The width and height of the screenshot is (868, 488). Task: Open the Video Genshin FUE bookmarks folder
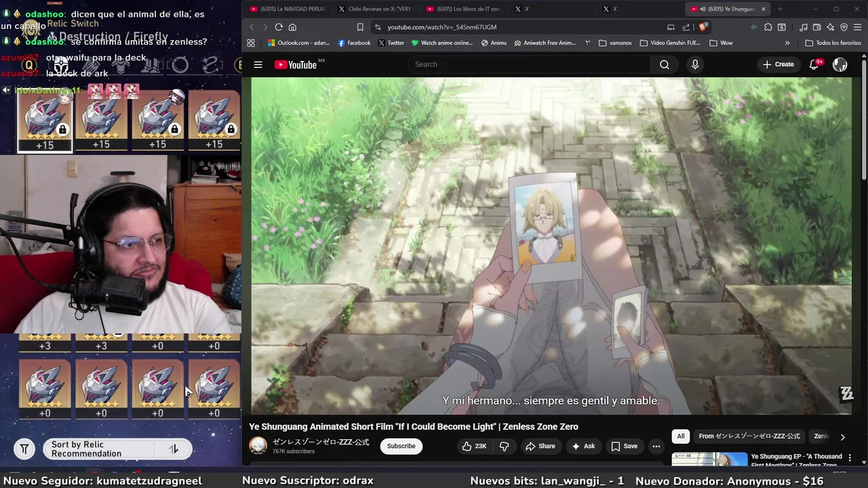(670, 43)
